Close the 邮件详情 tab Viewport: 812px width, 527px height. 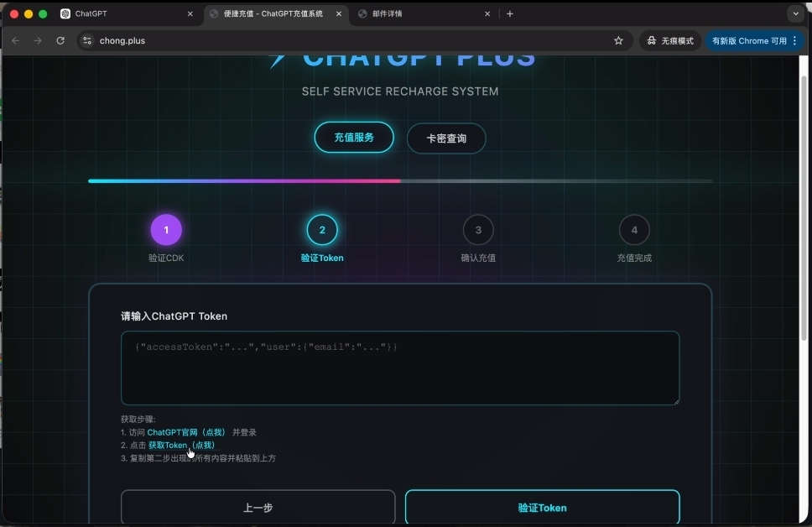click(487, 14)
